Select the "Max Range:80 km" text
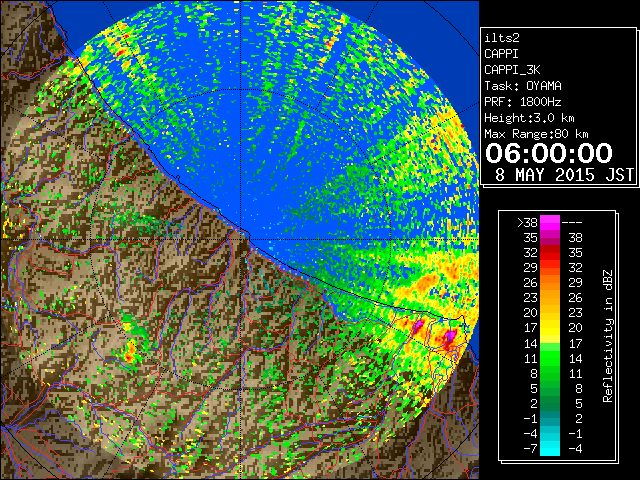Screen dimensions: 640x480 [x=536, y=134]
